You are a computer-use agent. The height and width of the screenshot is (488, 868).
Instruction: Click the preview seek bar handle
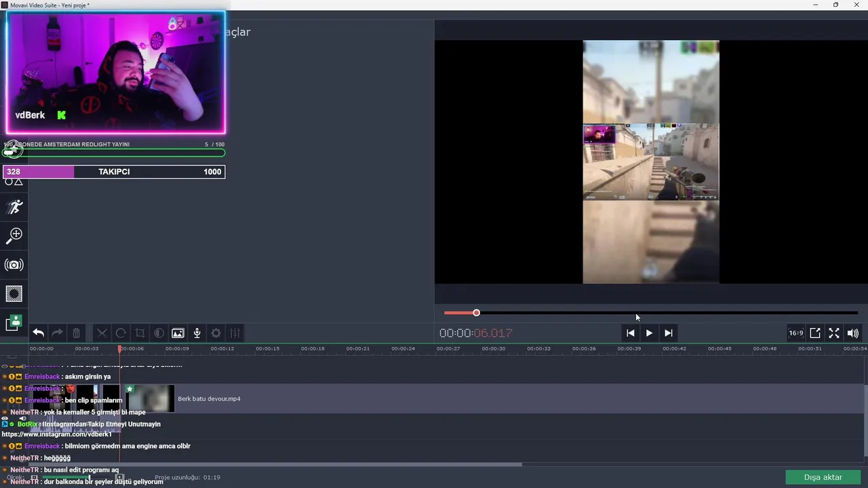pyautogui.click(x=476, y=312)
